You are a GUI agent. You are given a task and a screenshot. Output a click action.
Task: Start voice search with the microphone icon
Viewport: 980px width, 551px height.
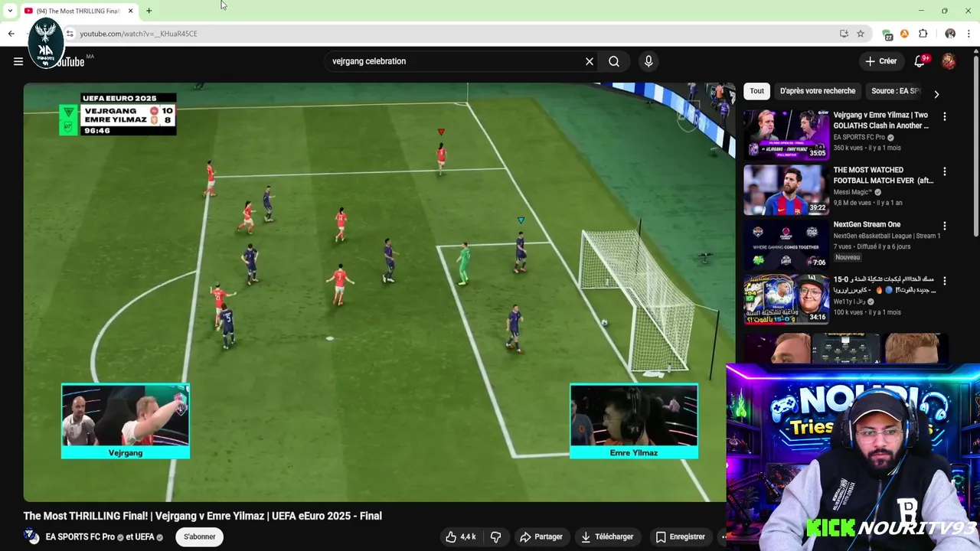pyautogui.click(x=648, y=61)
